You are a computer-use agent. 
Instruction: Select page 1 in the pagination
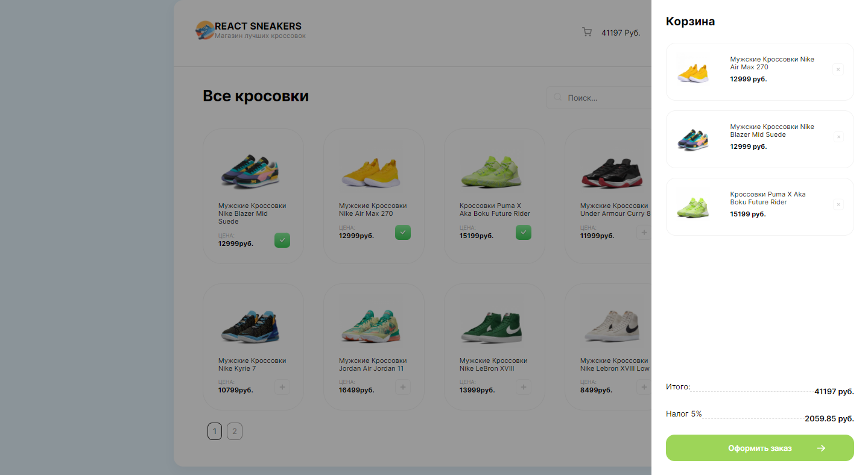215,432
